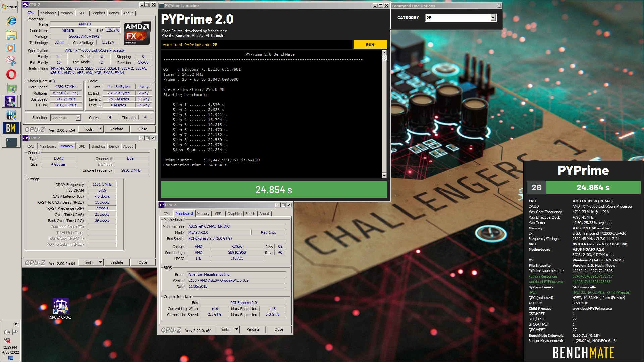Switch to Memory tab in the CPU-Z Mainboard window
Screen dimensions: 644x362
tap(203, 214)
